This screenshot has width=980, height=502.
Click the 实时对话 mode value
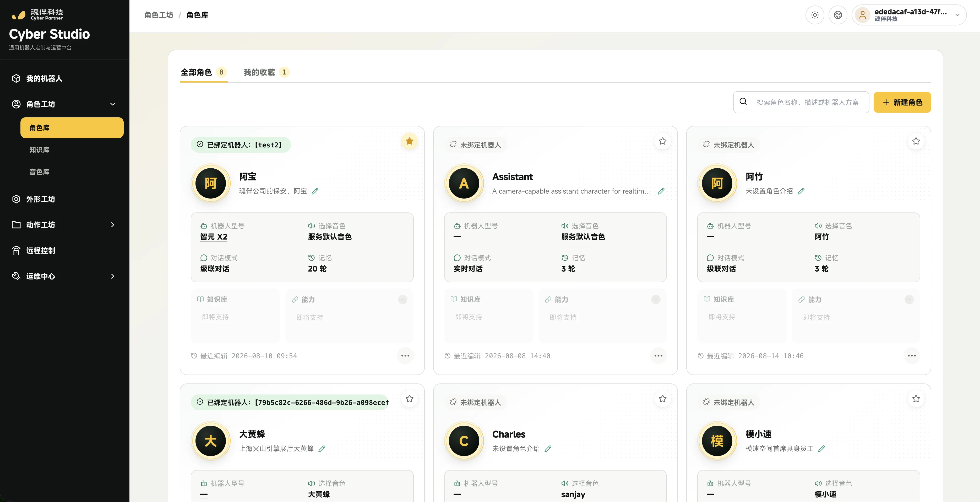(x=468, y=269)
